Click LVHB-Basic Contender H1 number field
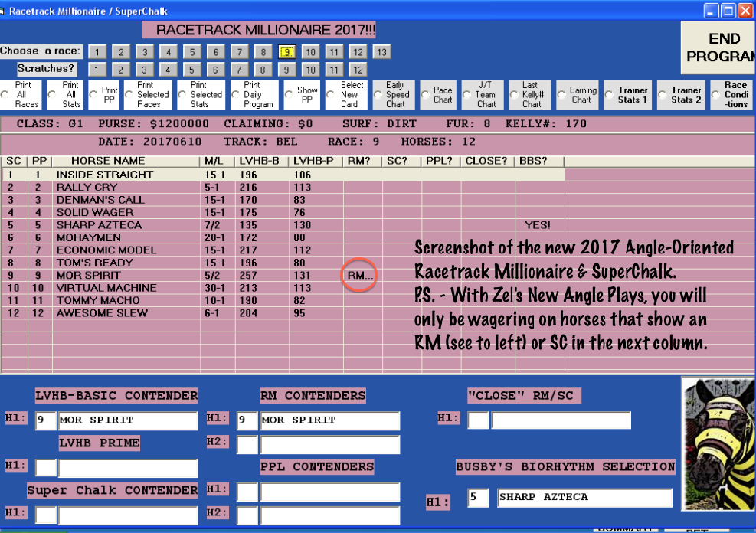The height and width of the screenshot is (533, 756). point(46,420)
